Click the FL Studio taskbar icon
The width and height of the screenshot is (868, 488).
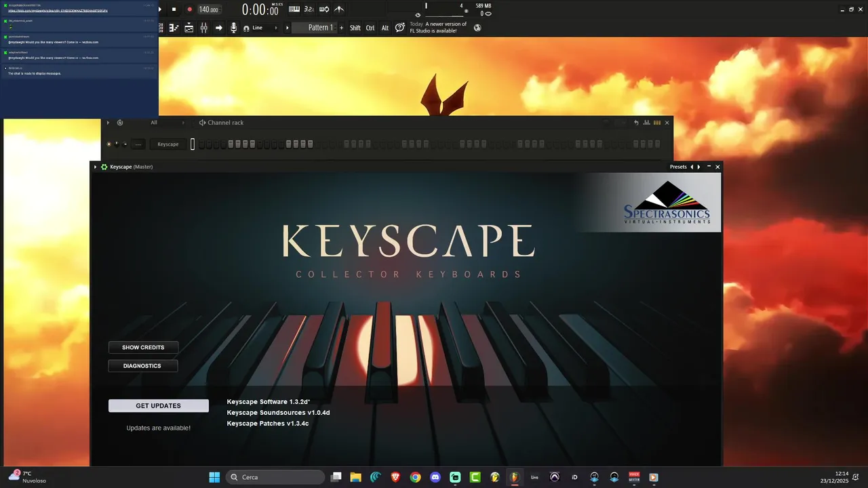(515, 477)
